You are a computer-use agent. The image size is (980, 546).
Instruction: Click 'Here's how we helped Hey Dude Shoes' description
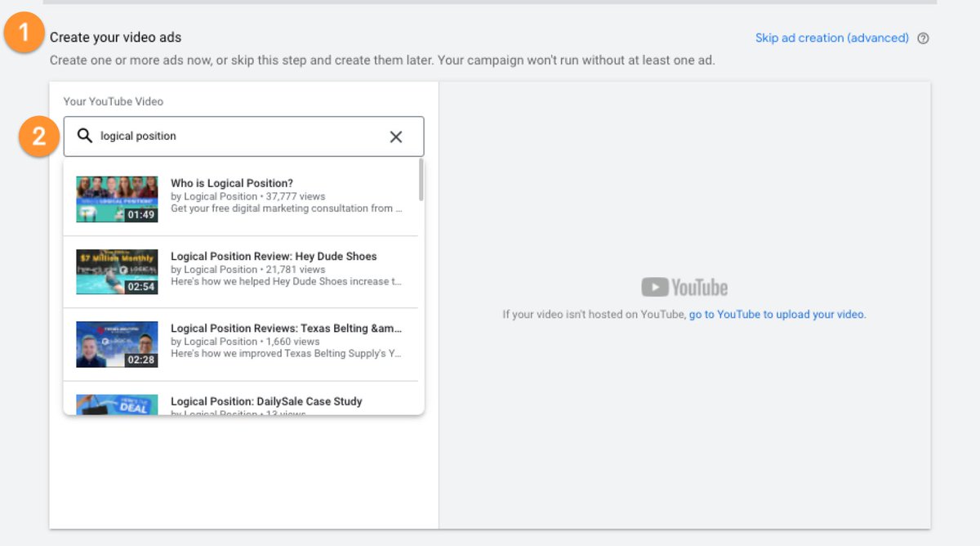coord(286,281)
